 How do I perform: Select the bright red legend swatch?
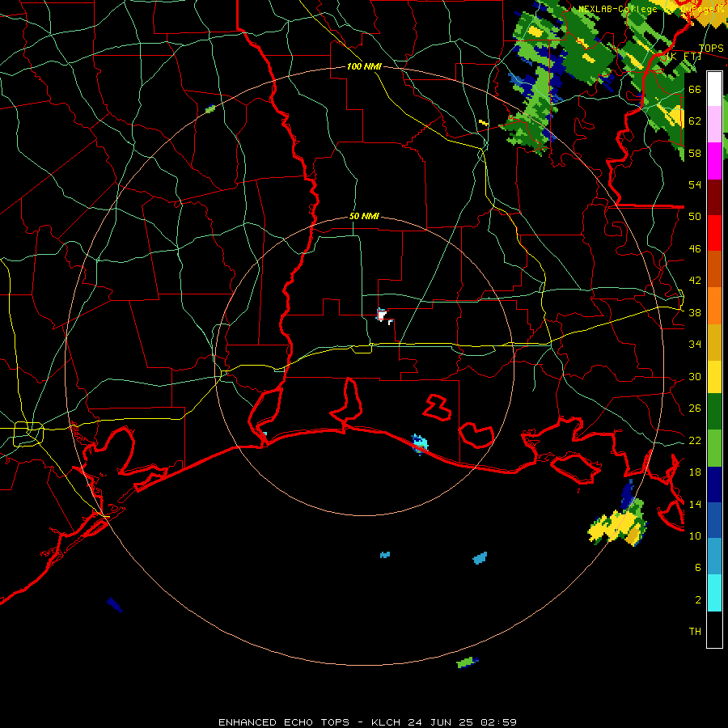click(x=714, y=233)
